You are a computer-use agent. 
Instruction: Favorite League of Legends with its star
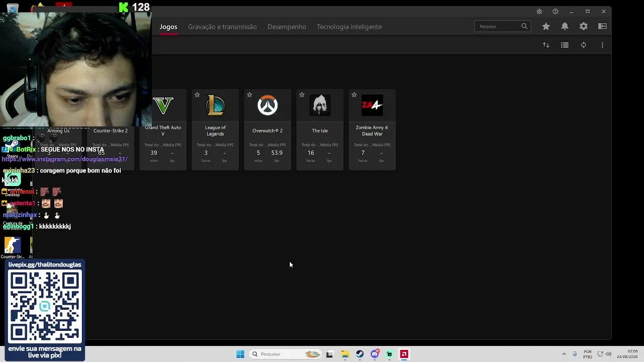point(197,95)
